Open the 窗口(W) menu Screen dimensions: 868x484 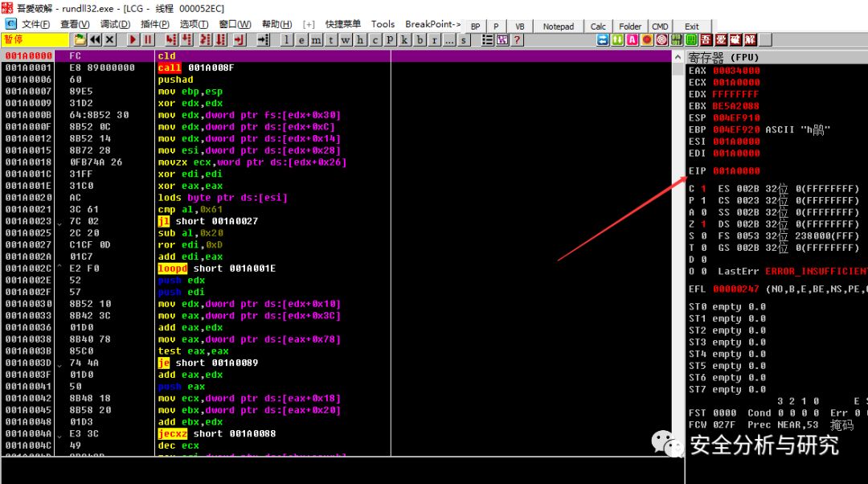point(235,24)
